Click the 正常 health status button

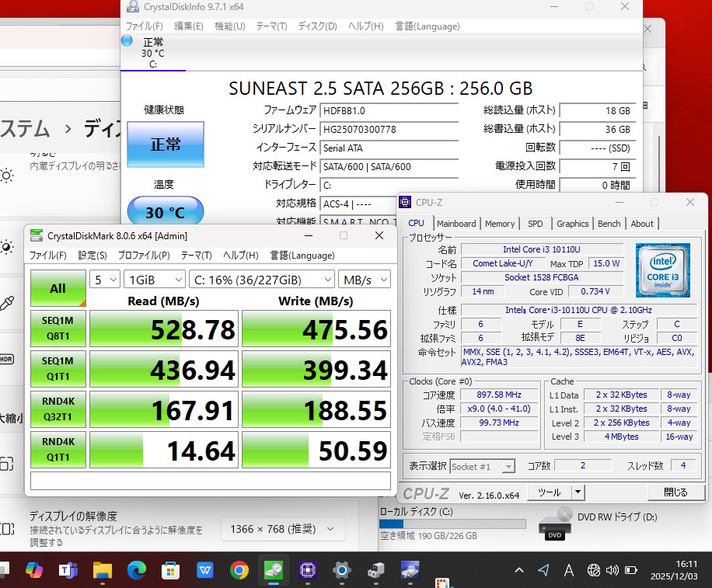point(166,144)
